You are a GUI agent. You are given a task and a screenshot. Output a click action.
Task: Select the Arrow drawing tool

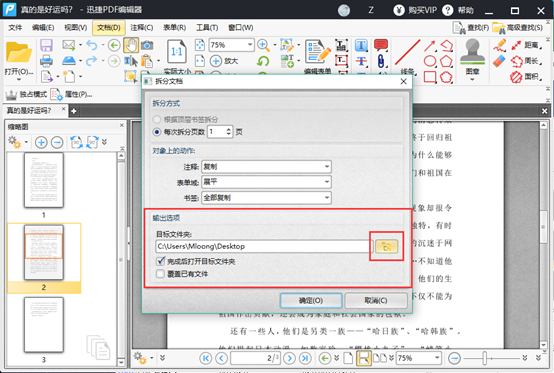coord(430,46)
